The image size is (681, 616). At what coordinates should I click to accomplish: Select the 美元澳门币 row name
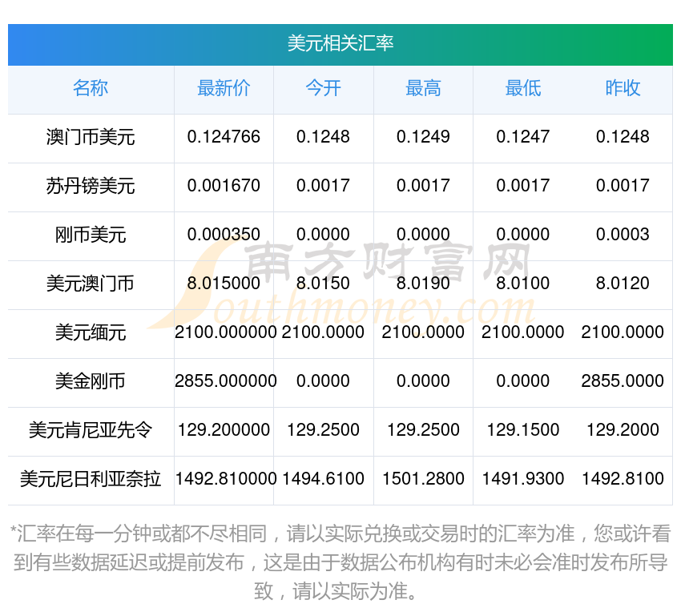pos(91,284)
